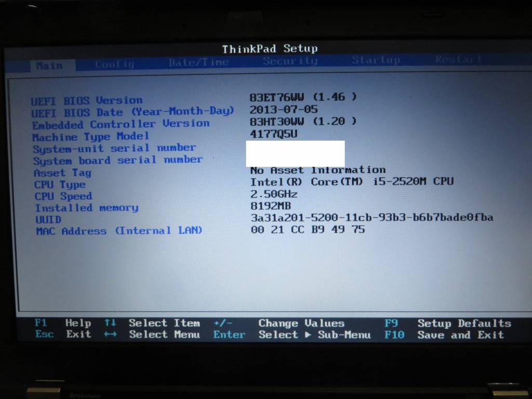Screen dimensions: 532x399
Task: Click the controller version value 83HT30WW (1.20)
Action: coord(303,122)
